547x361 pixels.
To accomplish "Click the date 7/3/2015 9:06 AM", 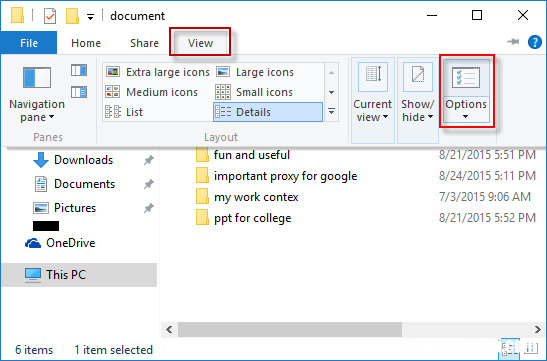I will coord(485,197).
